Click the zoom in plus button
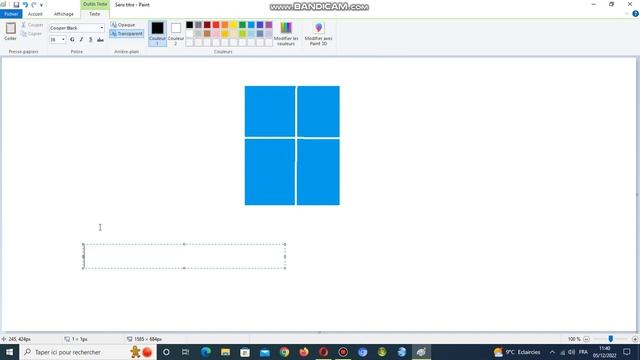 (x=635, y=339)
